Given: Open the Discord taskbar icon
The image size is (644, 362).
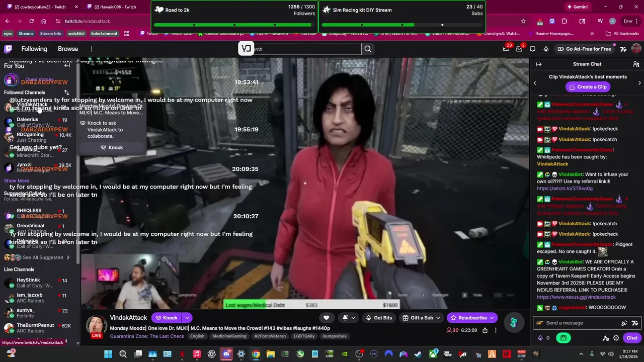Looking at the screenshot, I should tap(226, 354).
